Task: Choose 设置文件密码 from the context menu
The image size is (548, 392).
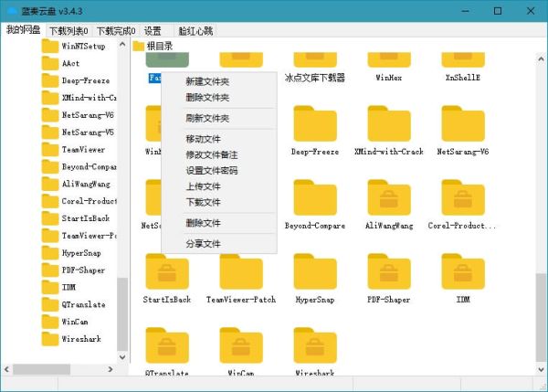Action: (x=212, y=171)
